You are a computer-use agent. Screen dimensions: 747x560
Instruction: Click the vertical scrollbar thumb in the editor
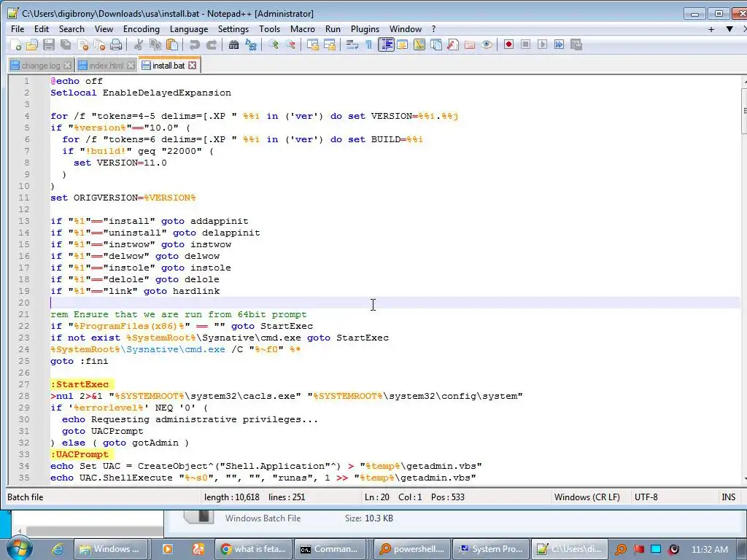744,112
